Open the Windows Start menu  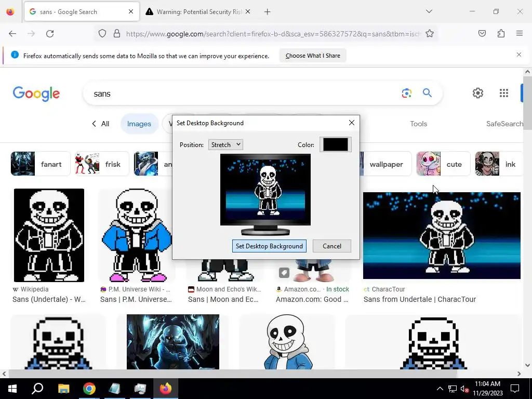pos(12,389)
